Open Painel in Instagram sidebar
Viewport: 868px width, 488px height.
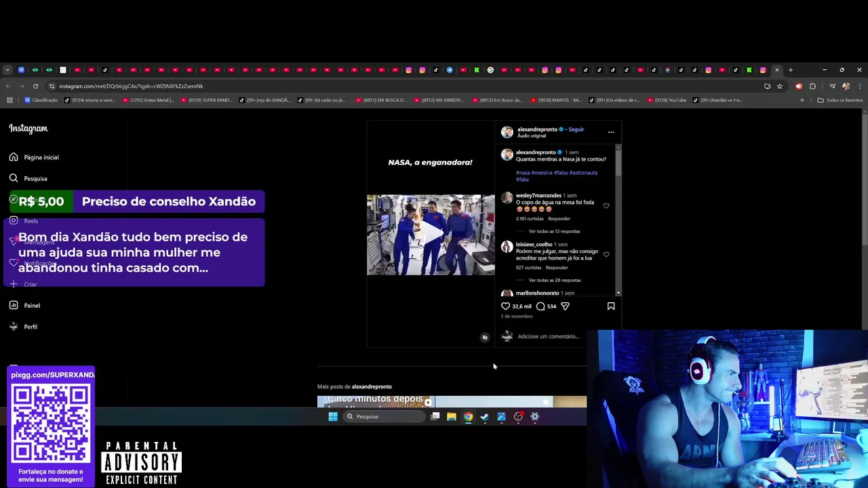click(25, 306)
